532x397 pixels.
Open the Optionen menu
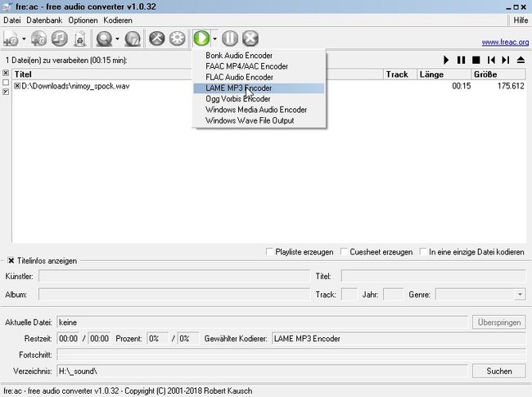pyautogui.click(x=83, y=20)
